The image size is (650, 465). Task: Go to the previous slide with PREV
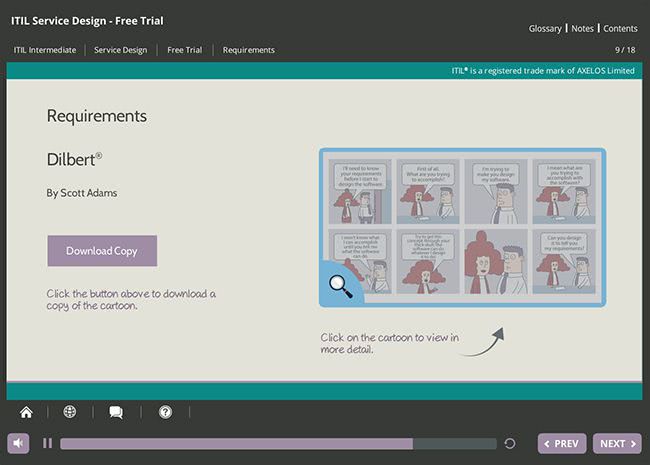(x=562, y=444)
